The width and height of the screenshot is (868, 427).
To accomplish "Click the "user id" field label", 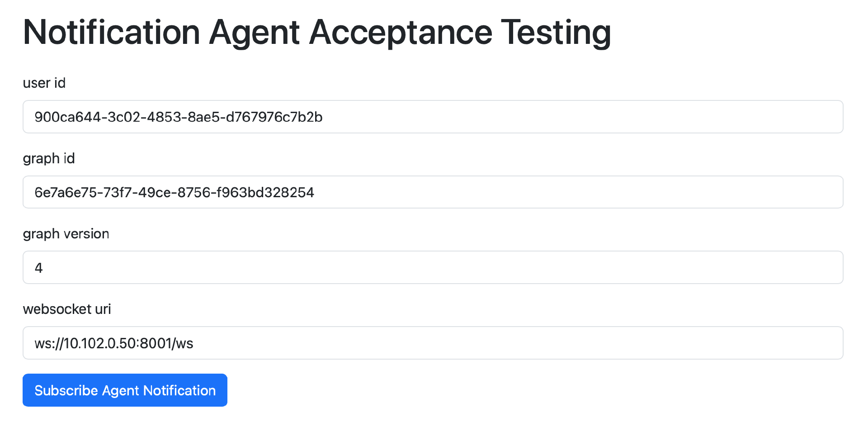I will [44, 83].
